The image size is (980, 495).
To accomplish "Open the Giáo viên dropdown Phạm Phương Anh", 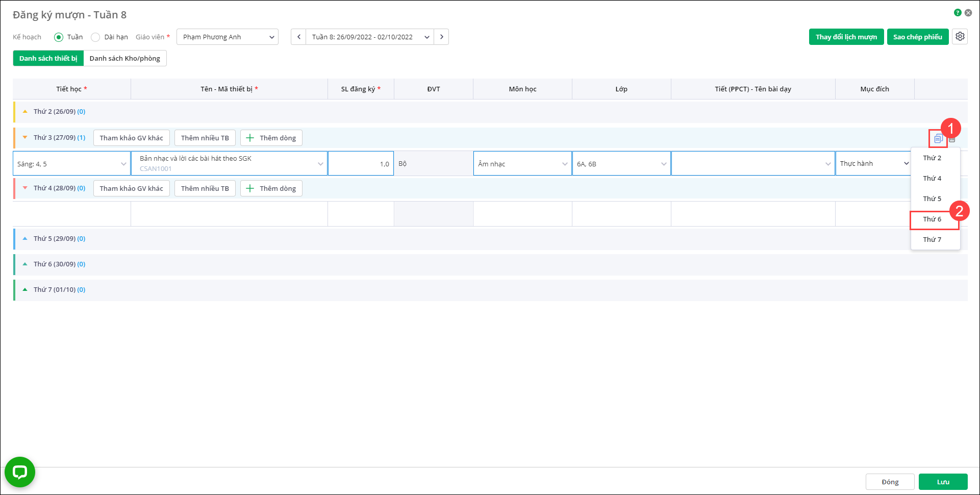I will click(228, 37).
